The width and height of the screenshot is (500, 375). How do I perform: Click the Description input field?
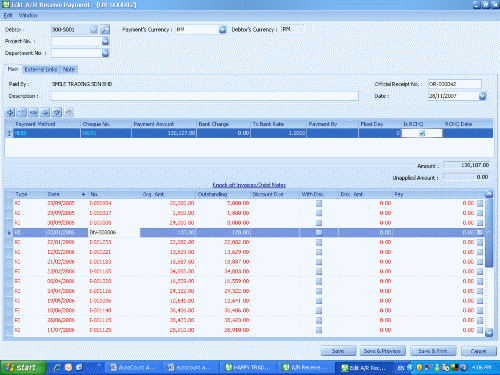pos(205,96)
